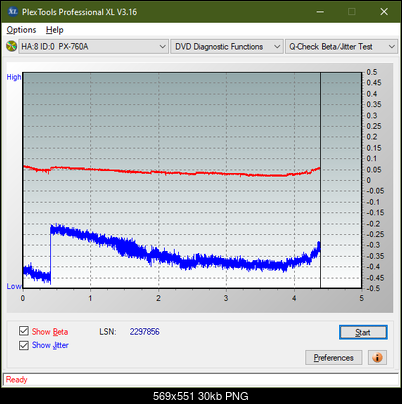
Task: Click the Ready status bar text
Action: (17, 380)
